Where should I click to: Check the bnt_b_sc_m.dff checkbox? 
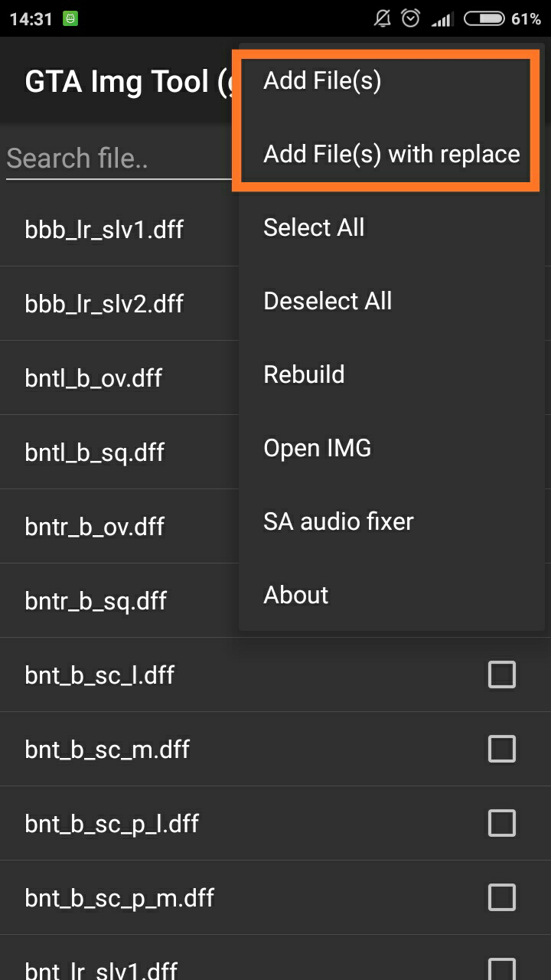click(x=502, y=749)
